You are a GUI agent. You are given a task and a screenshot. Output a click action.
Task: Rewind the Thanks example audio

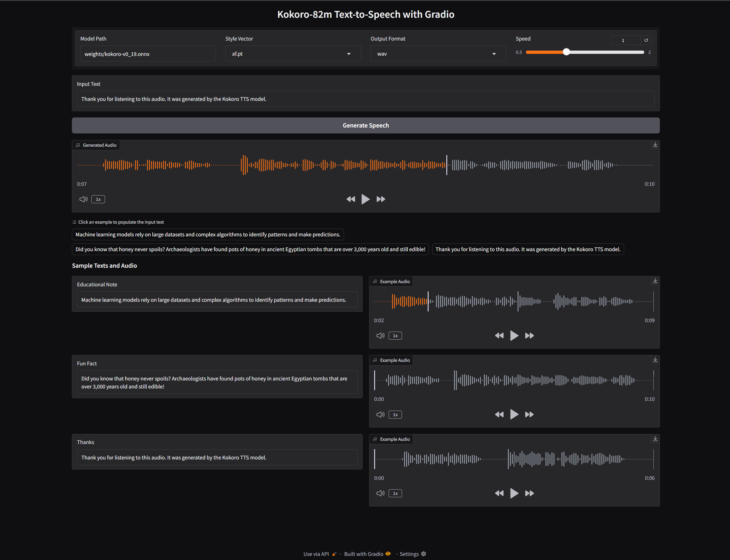(x=499, y=493)
